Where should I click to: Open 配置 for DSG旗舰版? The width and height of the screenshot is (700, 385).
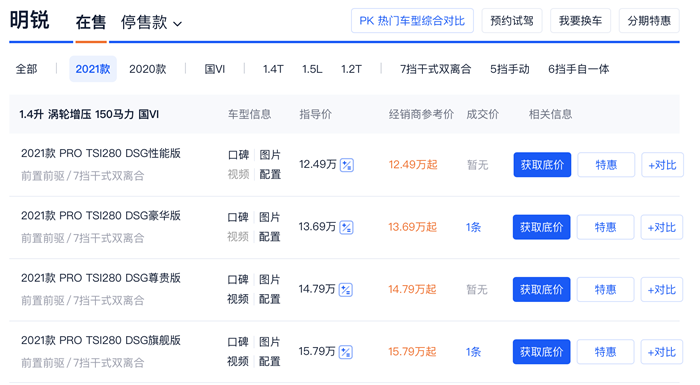[270, 361]
